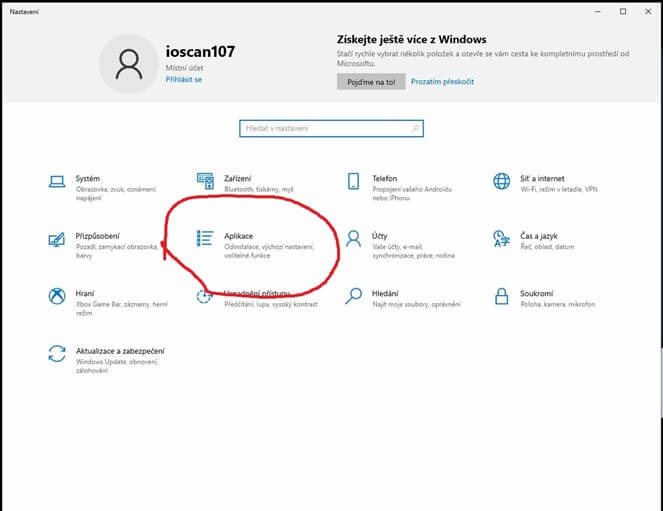663x511 pixels.
Task: Select the Čas a jazyk title
Action: click(539, 236)
